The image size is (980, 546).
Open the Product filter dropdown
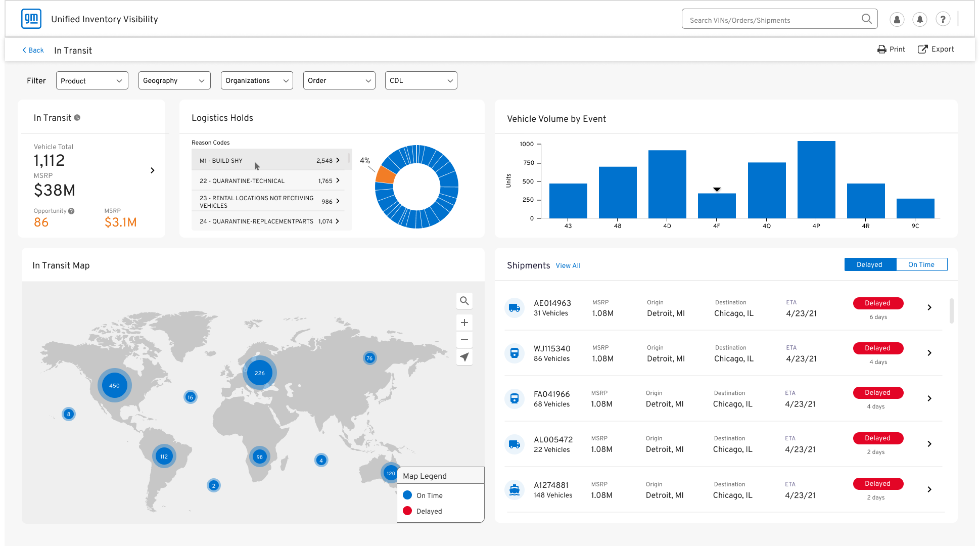(x=92, y=81)
